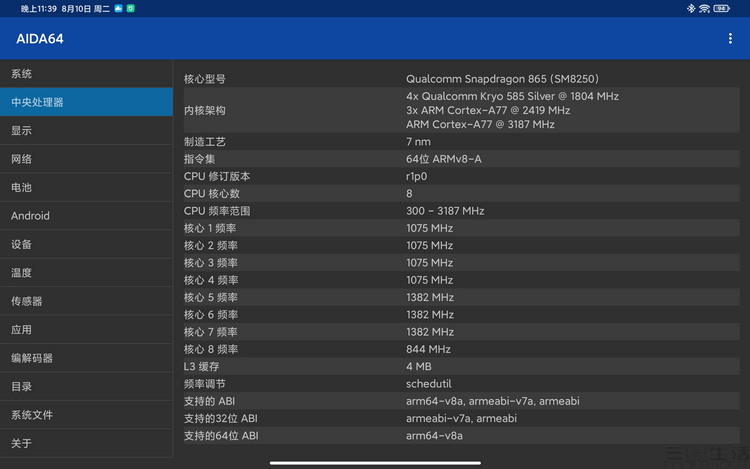Screen dimensions: 750x469
Task: Select the 支持的32位 ABI row
Action: pyautogui.click(x=462, y=418)
